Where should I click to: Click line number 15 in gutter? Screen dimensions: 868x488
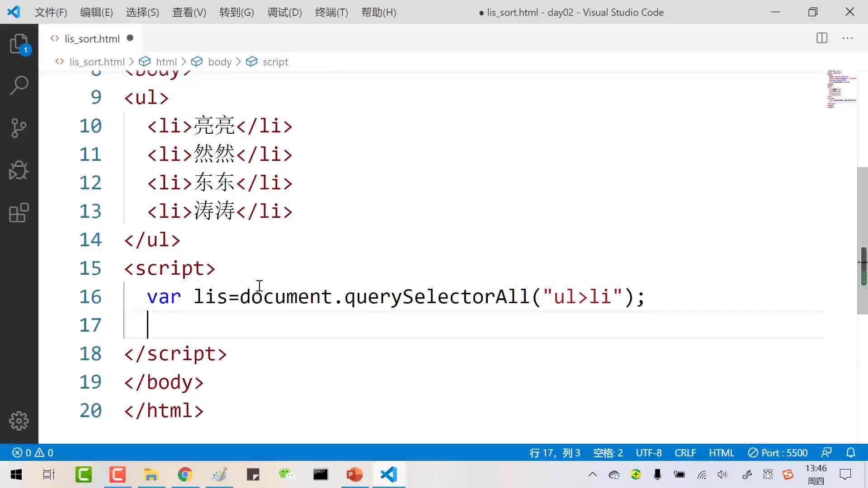coord(90,268)
